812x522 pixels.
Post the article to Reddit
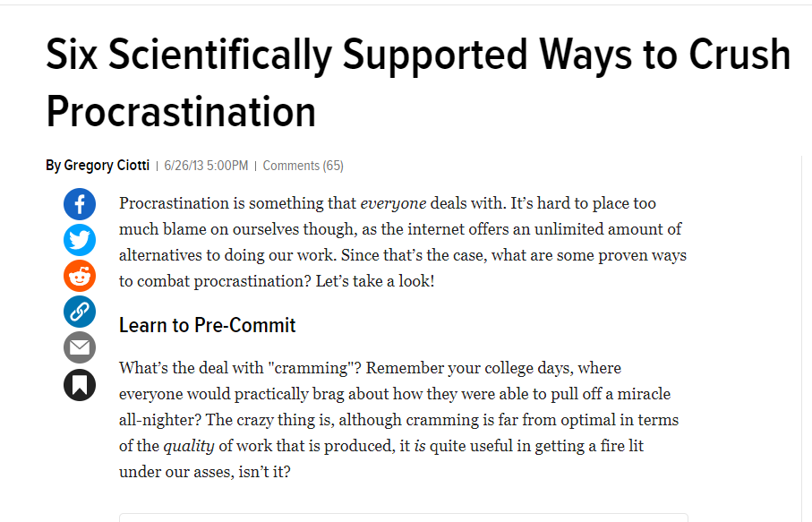80,276
